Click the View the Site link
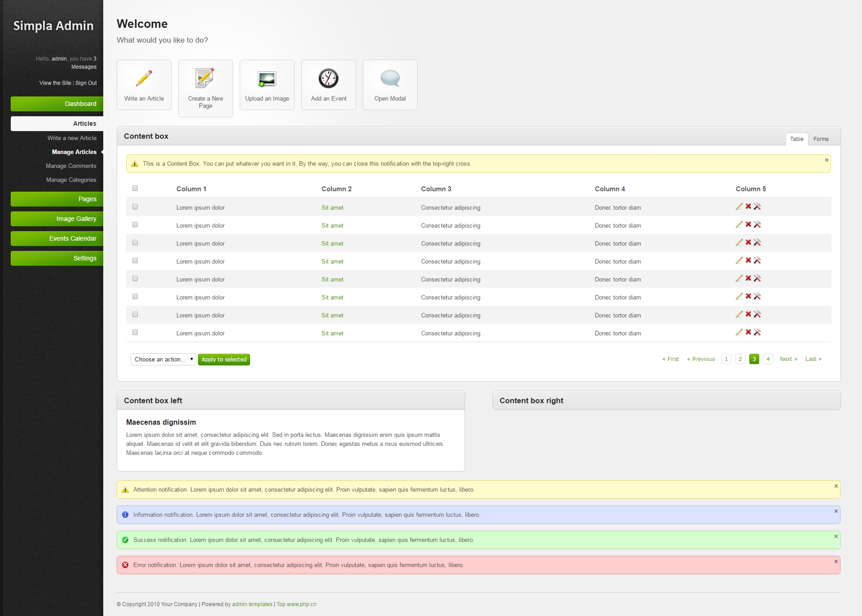Image resolution: width=862 pixels, height=616 pixels. (x=55, y=83)
